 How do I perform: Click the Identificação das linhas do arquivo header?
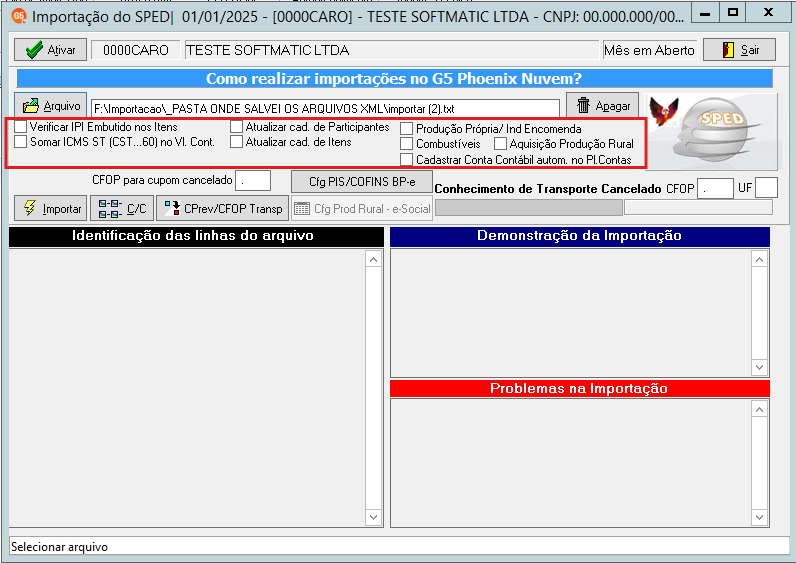pyautogui.click(x=196, y=237)
